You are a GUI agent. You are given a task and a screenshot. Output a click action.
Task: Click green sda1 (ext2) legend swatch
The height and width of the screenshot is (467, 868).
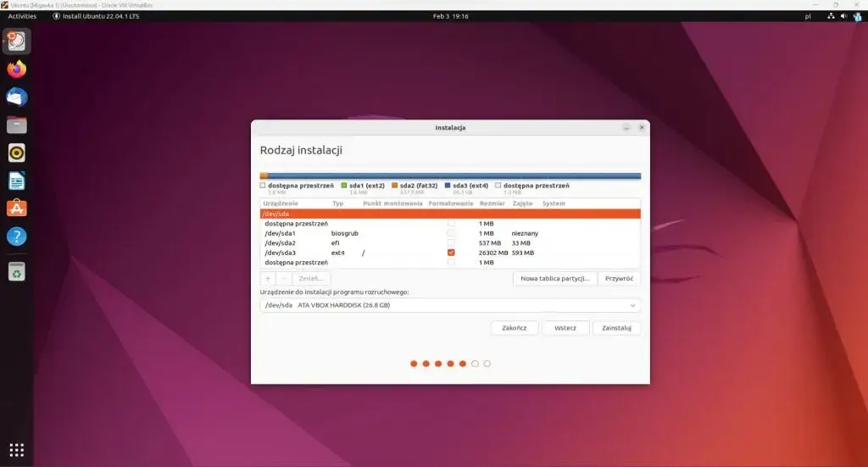pyautogui.click(x=344, y=186)
